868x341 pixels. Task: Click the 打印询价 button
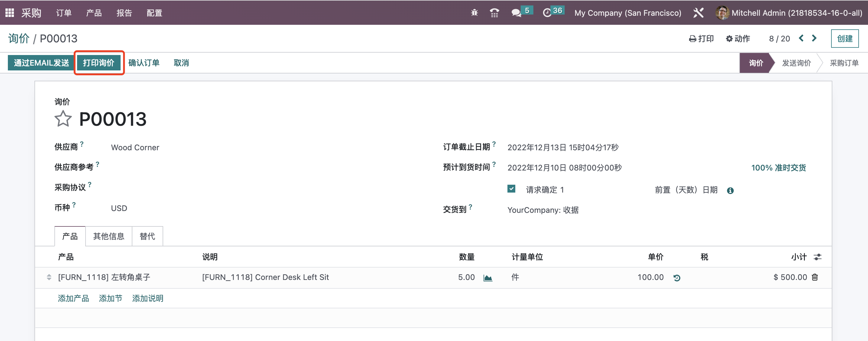click(x=99, y=63)
